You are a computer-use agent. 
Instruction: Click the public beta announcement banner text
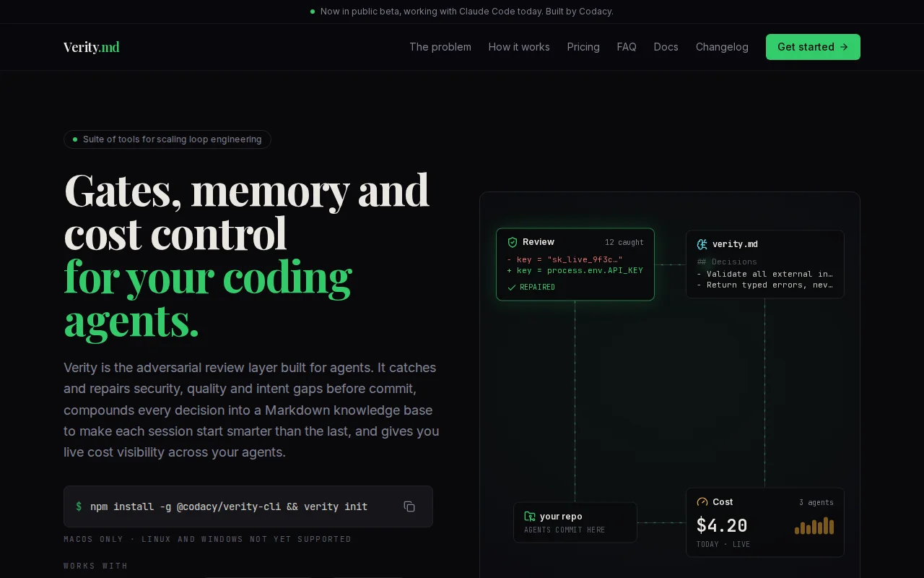tap(467, 12)
